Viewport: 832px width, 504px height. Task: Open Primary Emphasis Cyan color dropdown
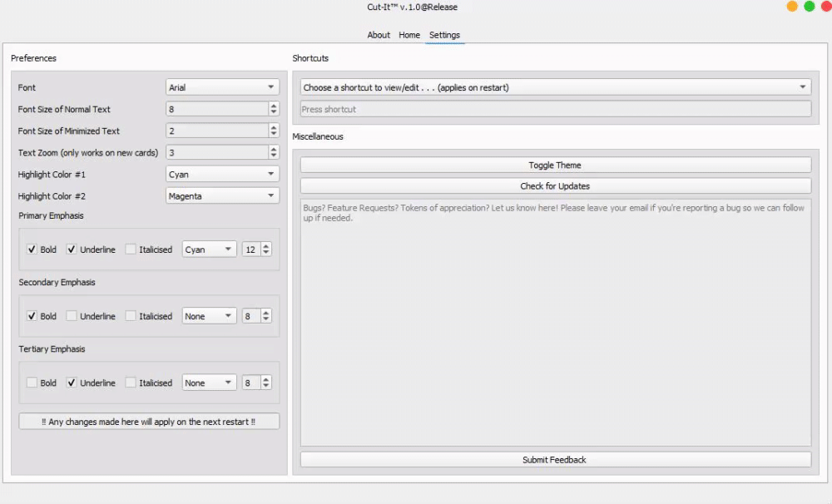(x=209, y=250)
